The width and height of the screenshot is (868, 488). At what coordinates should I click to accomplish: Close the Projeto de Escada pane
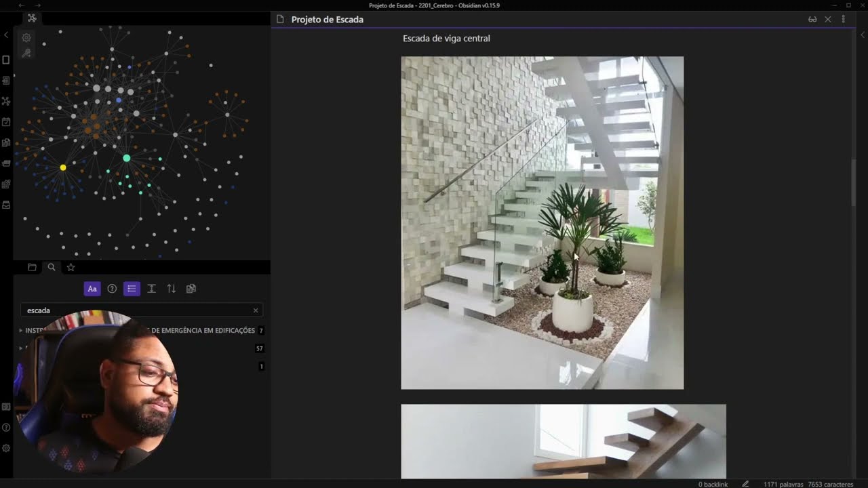click(828, 20)
